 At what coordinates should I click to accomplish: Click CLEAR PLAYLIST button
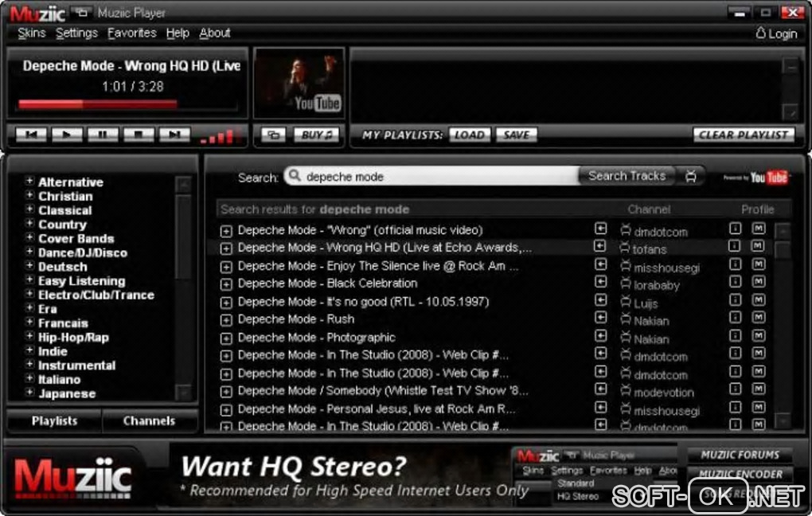click(x=743, y=135)
